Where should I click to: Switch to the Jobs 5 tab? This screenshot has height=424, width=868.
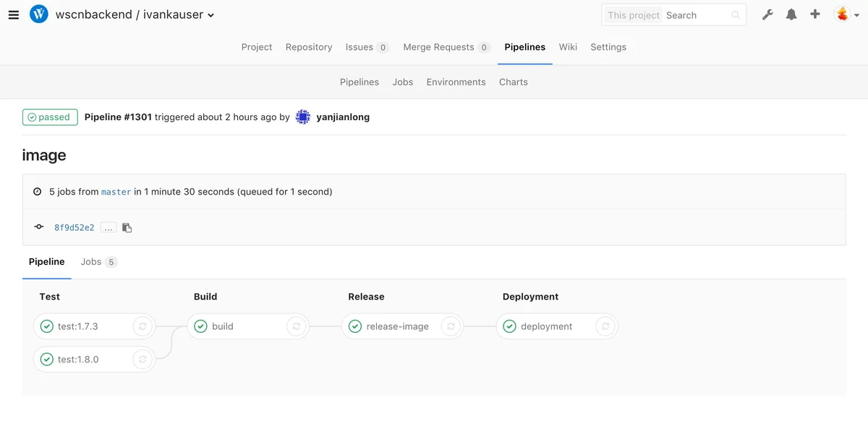[98, 262]
